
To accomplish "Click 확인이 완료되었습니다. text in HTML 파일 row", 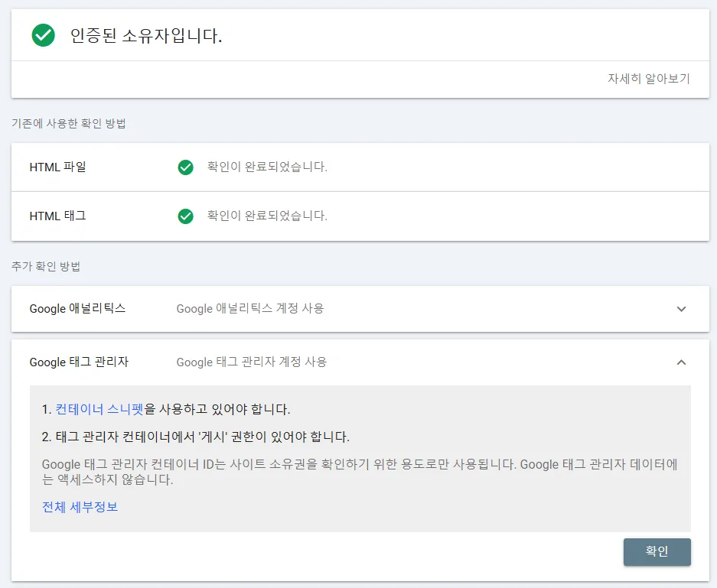I will [267, 167].
